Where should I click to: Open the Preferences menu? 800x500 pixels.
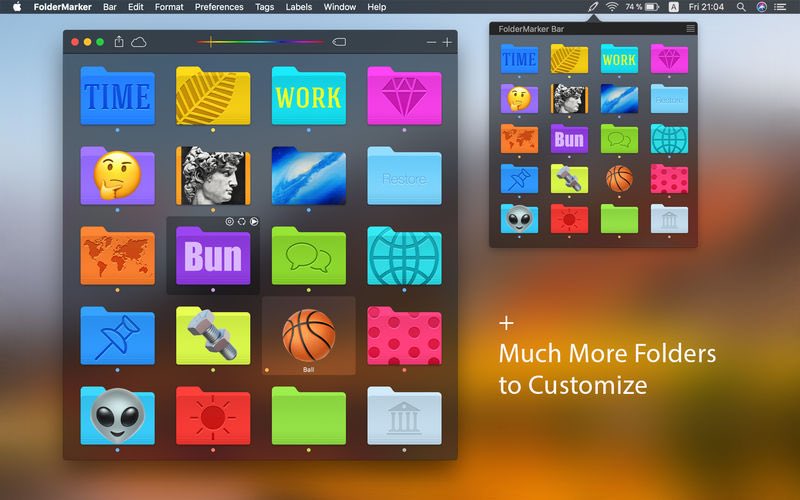tap(219, 7)
